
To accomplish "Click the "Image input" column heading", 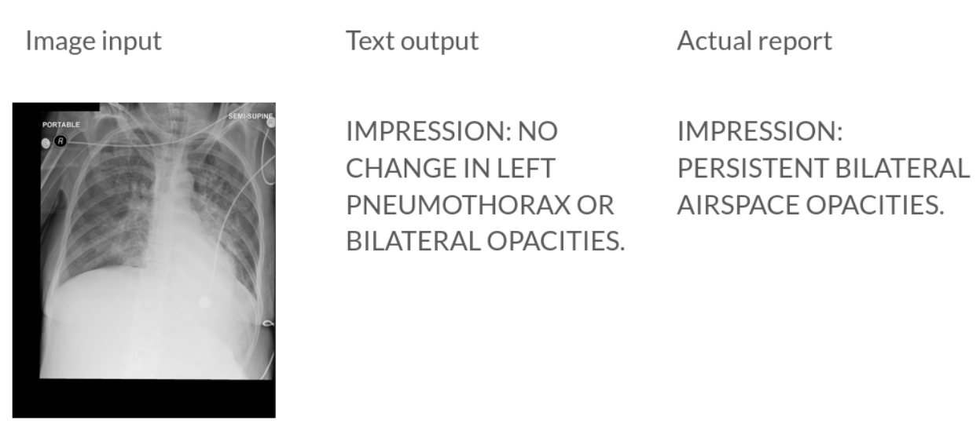I will [x=94, y=41].
